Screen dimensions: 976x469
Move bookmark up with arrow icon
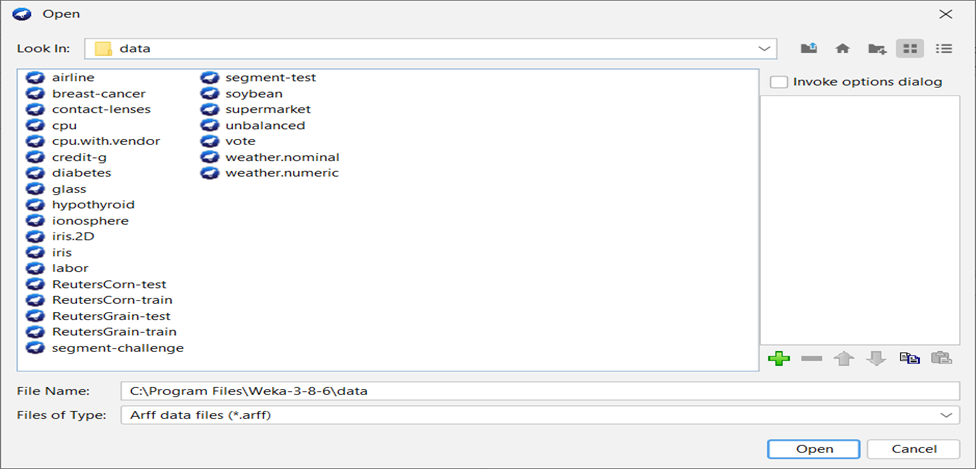(x=843, y=358)
